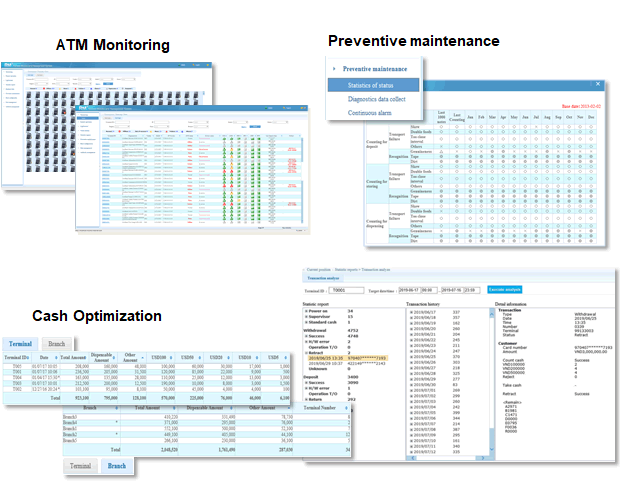Sort terminal table by USD100 column
Image resolution: width=620 pixels, height=498 pixels.
pyautogui.click(x=171, y=358)
